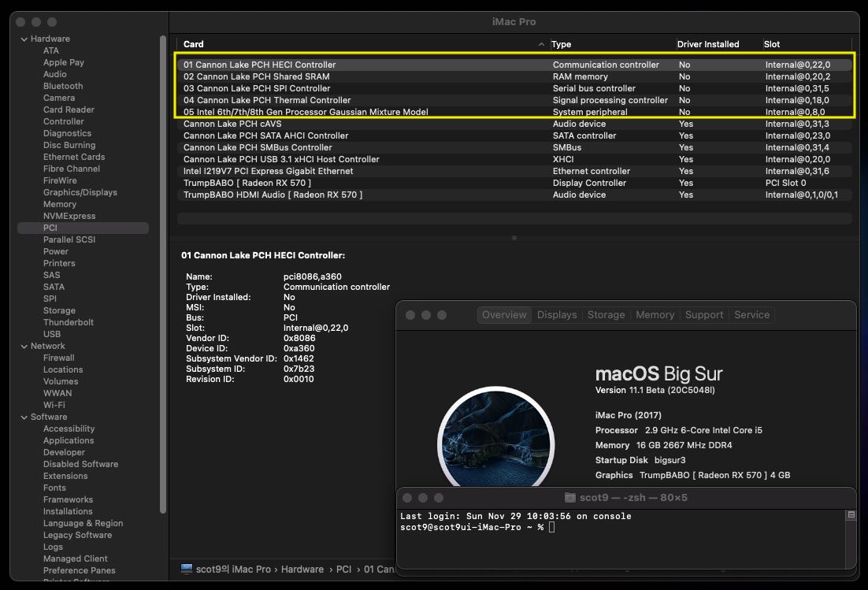Viewport: 868px width, 590px height.
Task: Select the Overview tab
Action: tap(504, 315)
